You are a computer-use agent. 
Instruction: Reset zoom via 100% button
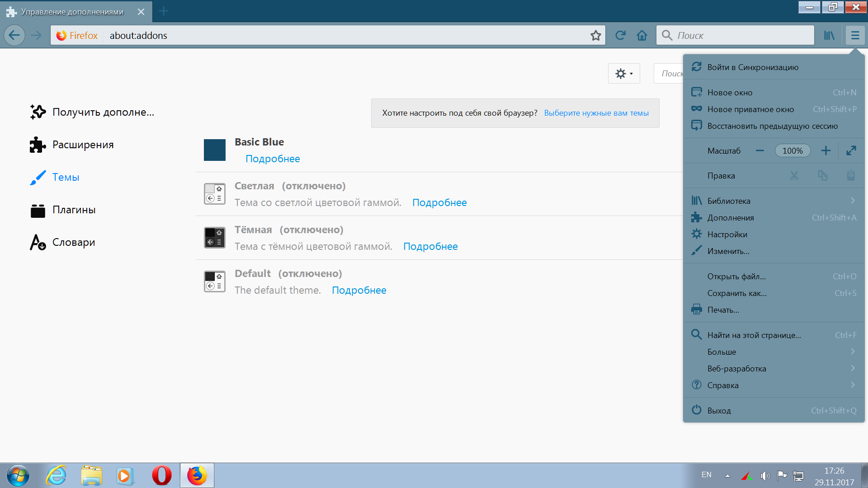point(793,150)
